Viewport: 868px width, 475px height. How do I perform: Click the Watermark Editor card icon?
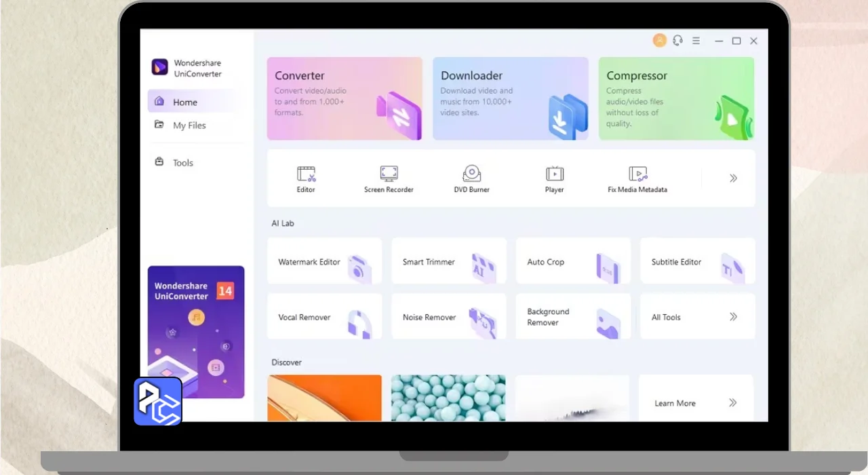(x=359, y=269)
